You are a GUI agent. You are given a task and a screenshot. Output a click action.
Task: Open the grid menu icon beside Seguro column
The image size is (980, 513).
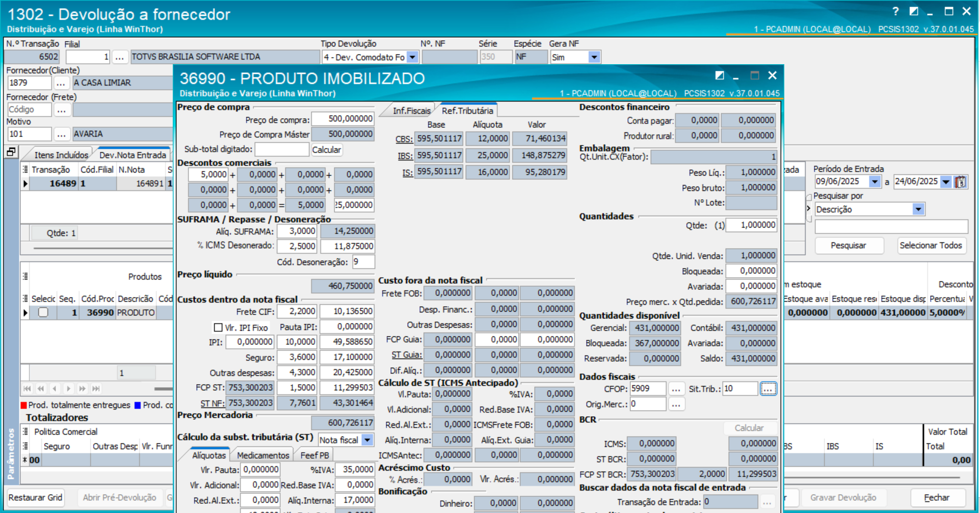25,446
